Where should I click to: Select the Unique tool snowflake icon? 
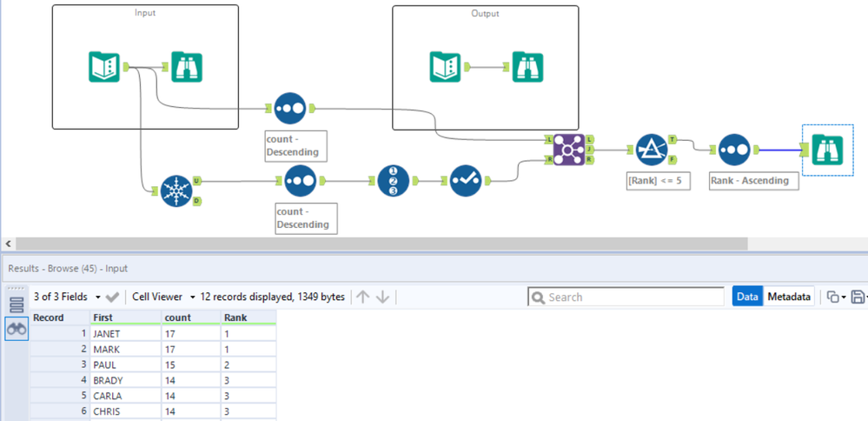point(176,191)
